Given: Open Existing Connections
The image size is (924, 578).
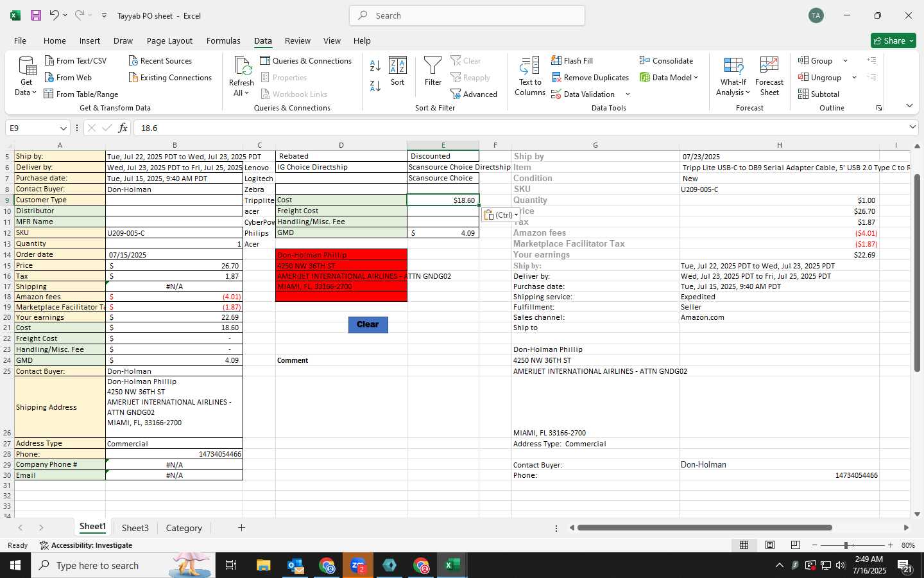Looking at the screenshot, I should tap(170, 78).
